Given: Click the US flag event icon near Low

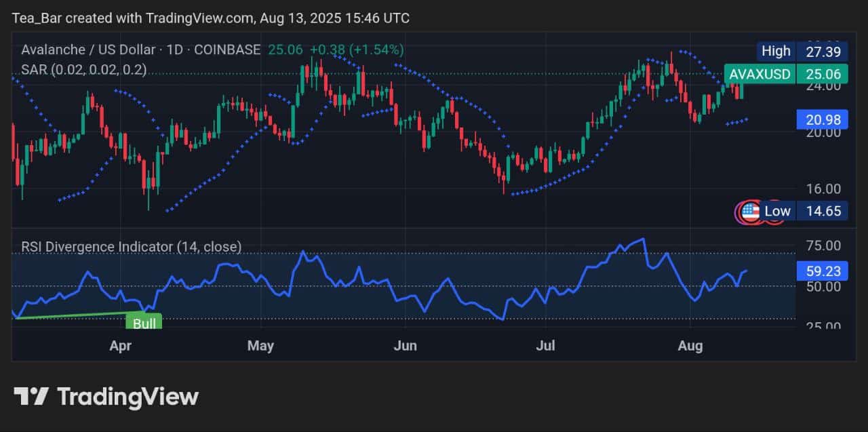Looking at the screenshot, I should point(749,211).
